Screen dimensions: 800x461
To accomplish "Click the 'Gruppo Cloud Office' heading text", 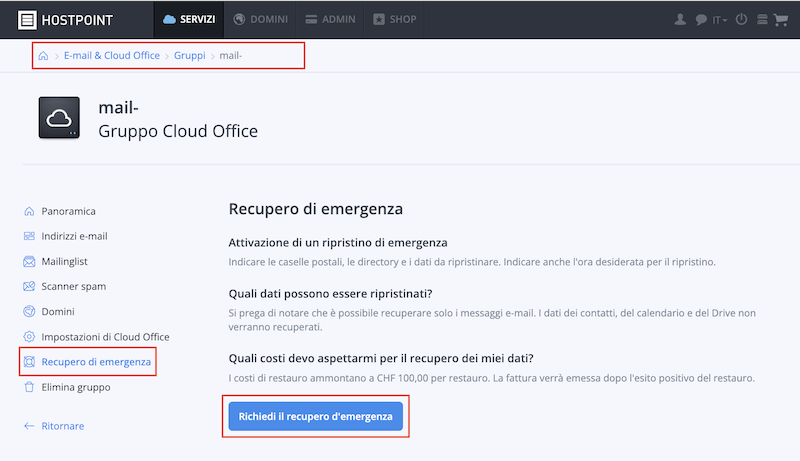I will click(x=178, y=131).
